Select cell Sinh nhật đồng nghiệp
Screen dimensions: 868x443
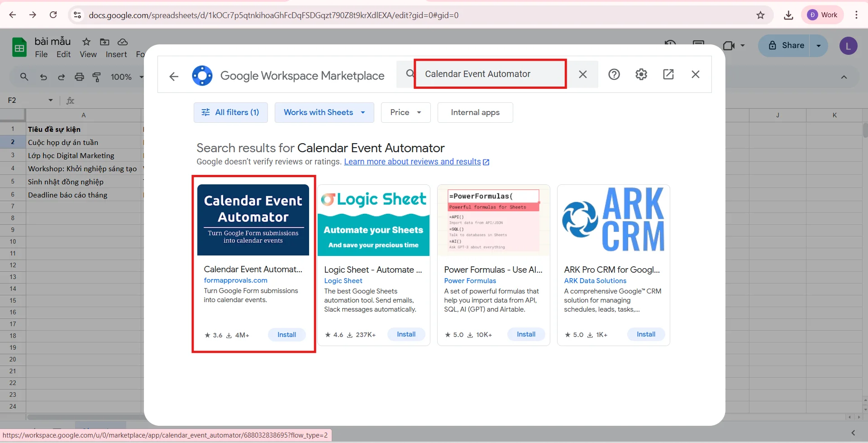[x=84, y=182]
